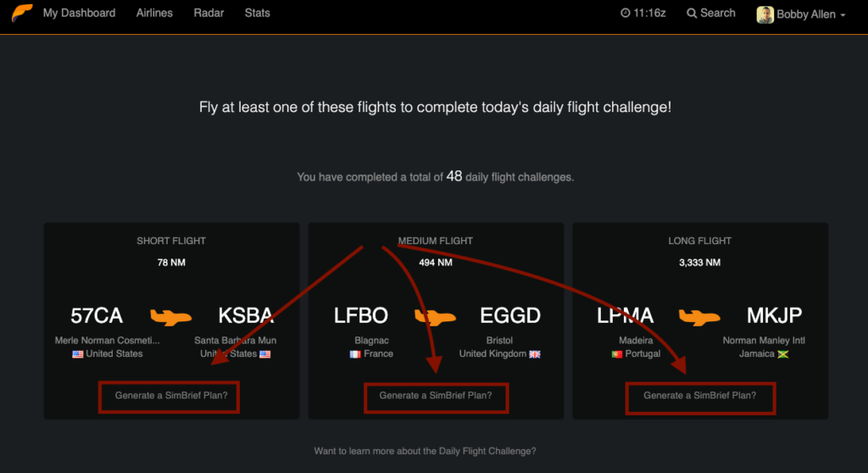
Task: Click the United Kingdom flag icon
Action: coord(535,354)
